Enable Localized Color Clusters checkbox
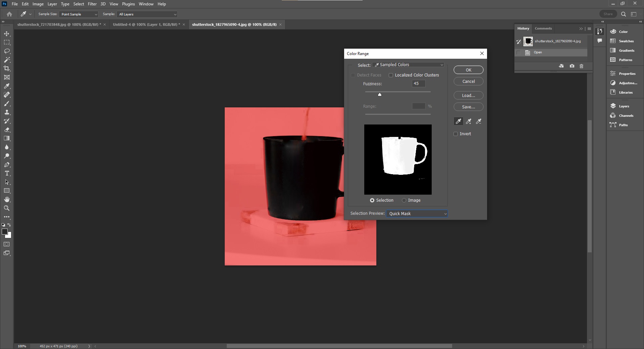This screenshot has width=644, height=349. (x=391, y=75)
